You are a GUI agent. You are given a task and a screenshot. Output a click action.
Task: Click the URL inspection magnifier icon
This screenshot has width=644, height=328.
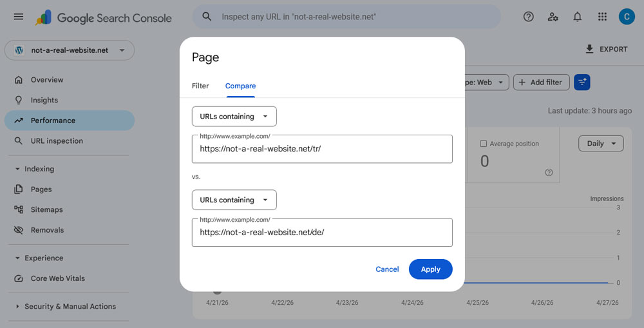point(19,140)
